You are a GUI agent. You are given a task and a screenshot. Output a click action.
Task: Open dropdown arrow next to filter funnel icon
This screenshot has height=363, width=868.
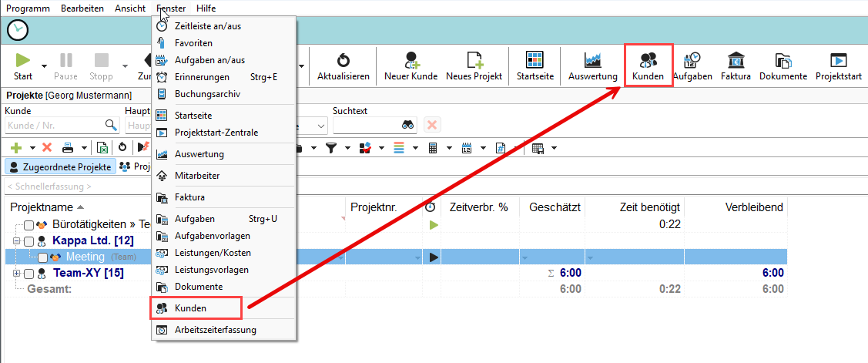pyautogui.click(x=345, y=148)
